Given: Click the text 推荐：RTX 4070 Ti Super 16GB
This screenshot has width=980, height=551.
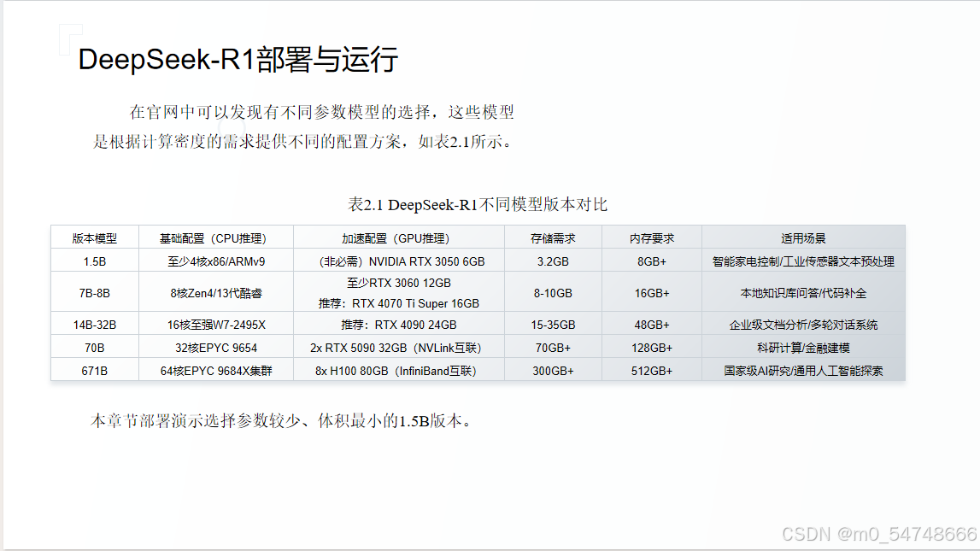Looking at the screenshot, I should (x=399, y=303).
